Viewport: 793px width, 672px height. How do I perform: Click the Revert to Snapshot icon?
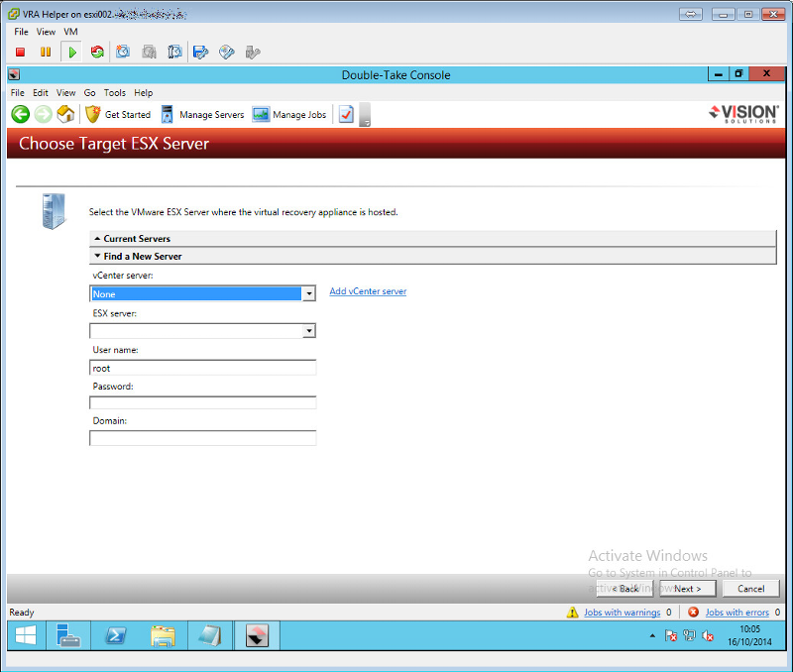[x=150, y=53]
